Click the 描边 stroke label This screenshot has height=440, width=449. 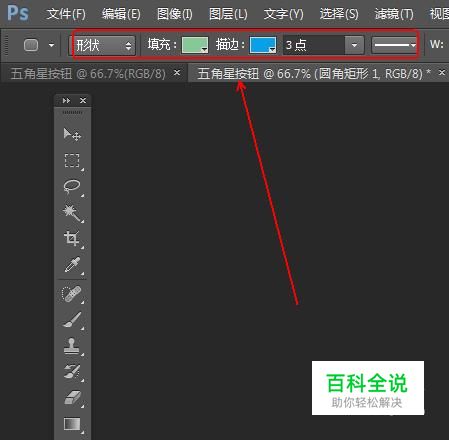(x=230, y=45)
